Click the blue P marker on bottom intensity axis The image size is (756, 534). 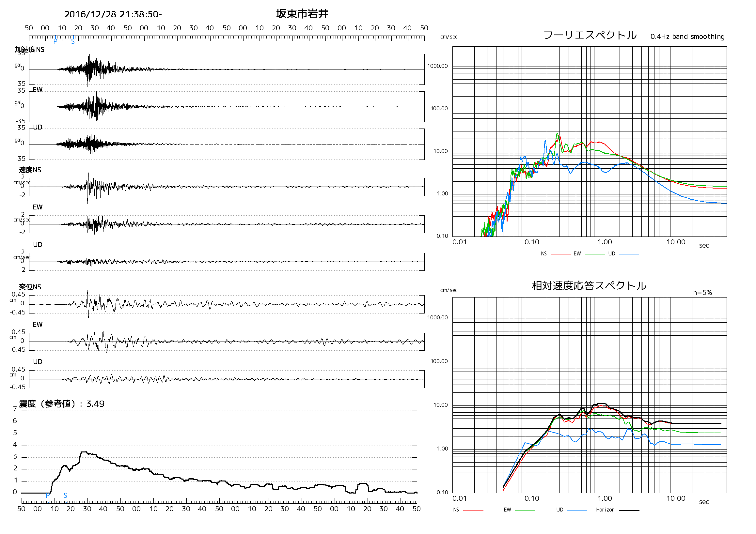48,496
